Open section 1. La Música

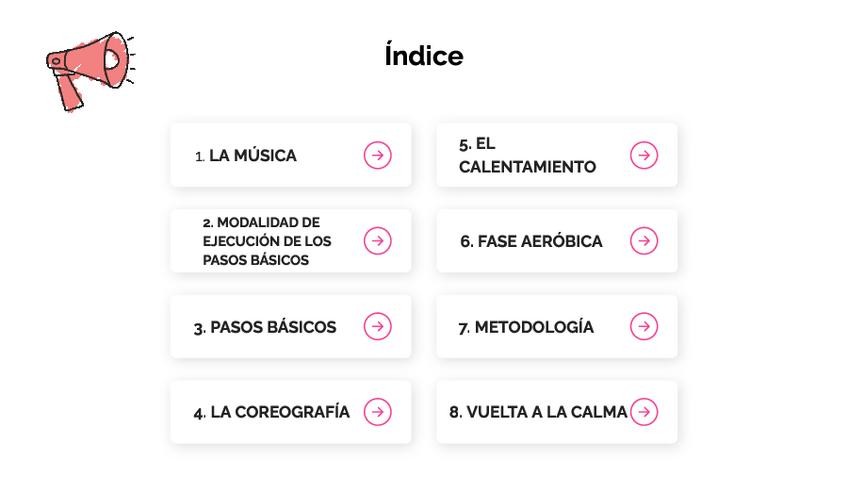pyautogui.click(x=252, y=156)
